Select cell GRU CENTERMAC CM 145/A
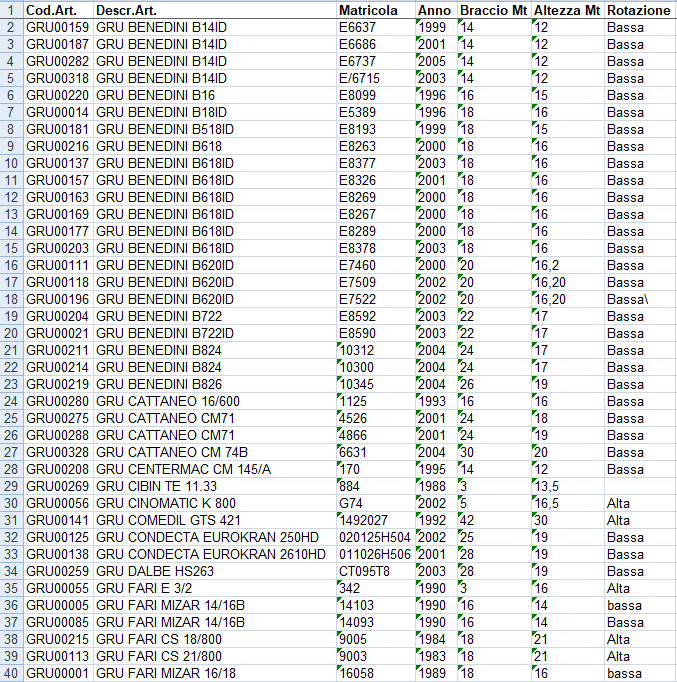677x682 pixels. 215,469
